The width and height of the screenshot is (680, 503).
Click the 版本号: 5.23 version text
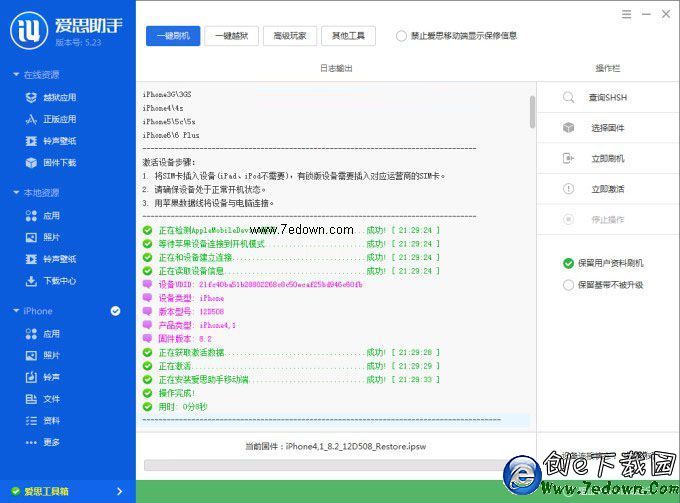78,42
